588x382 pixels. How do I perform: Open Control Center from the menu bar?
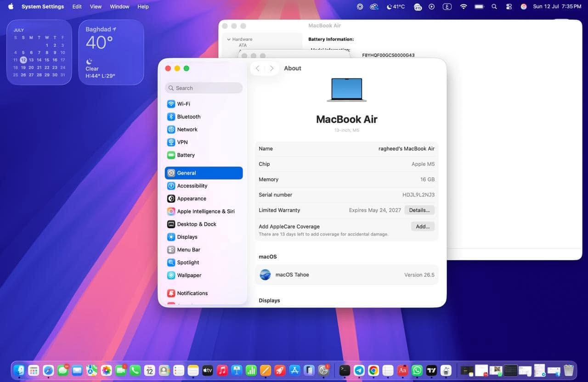tap(509, 6)
